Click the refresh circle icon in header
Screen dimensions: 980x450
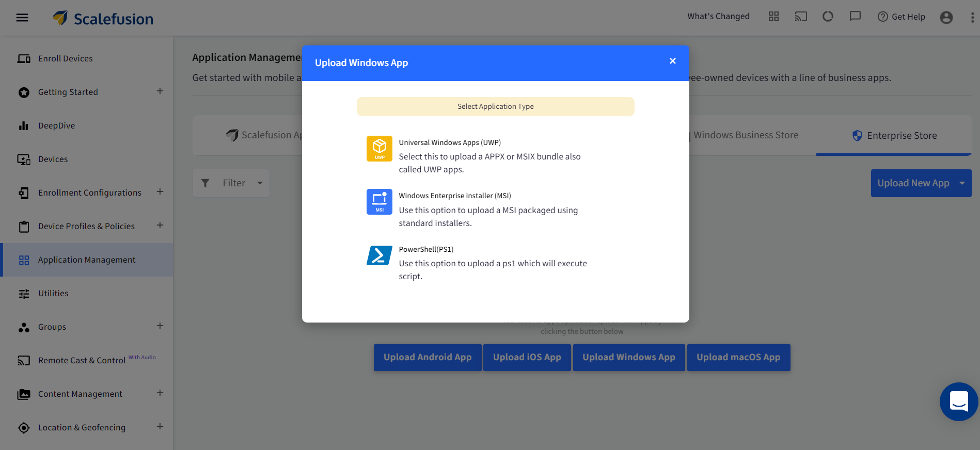(828, 17)
